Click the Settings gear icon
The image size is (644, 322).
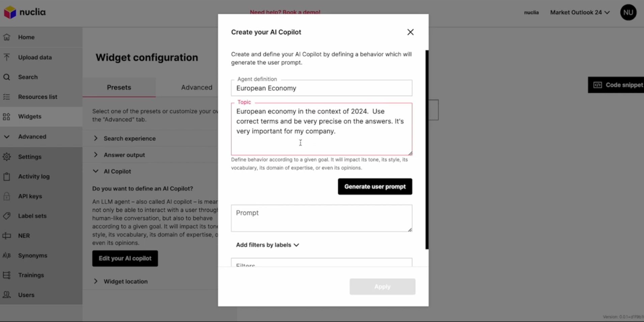[7, 157]
